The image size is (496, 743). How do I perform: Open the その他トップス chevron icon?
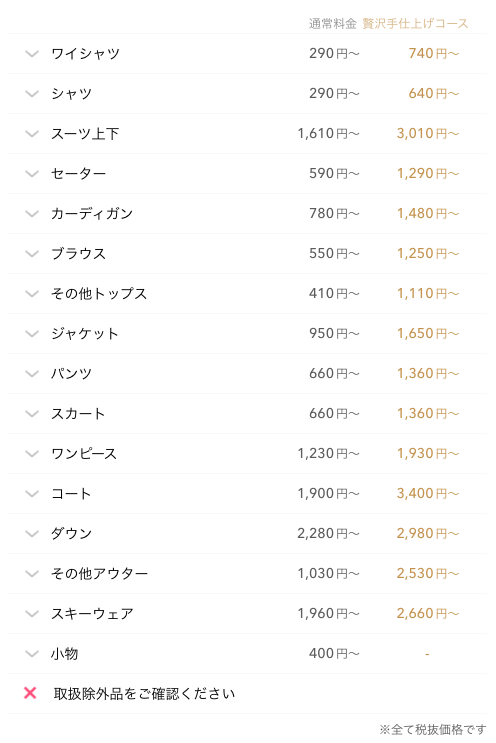coord(32,294)
